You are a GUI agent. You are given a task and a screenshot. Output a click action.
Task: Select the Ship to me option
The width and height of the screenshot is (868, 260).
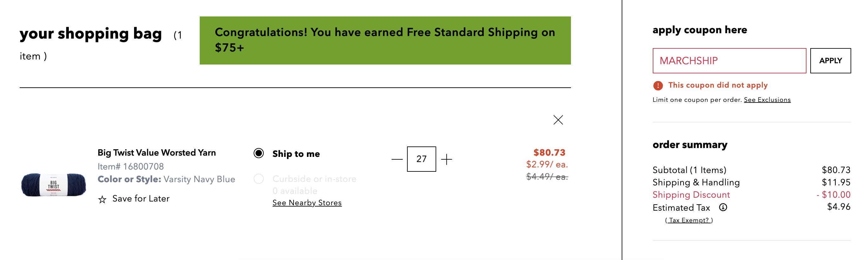pos(259,154)
